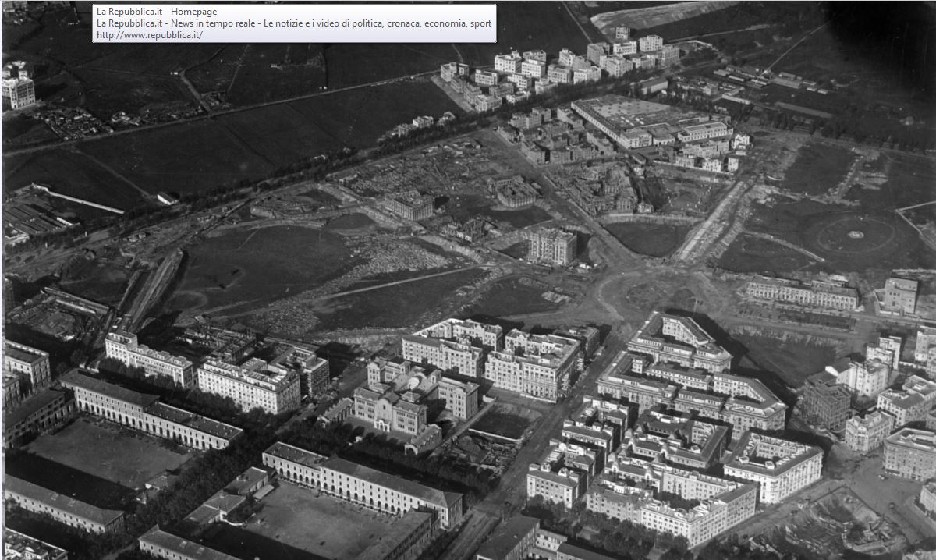
Task: Click the isolated tall building in central field
Action: [551, 246]
